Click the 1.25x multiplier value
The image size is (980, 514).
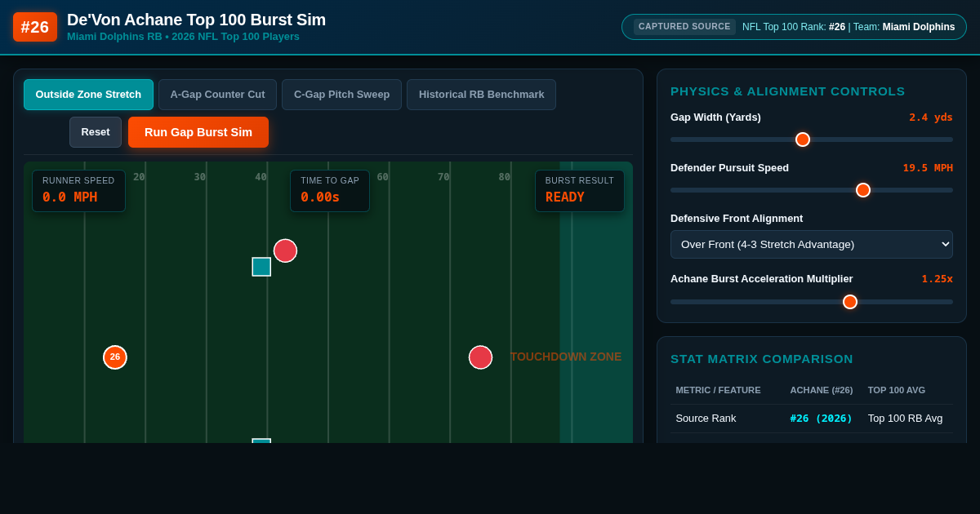938,279
